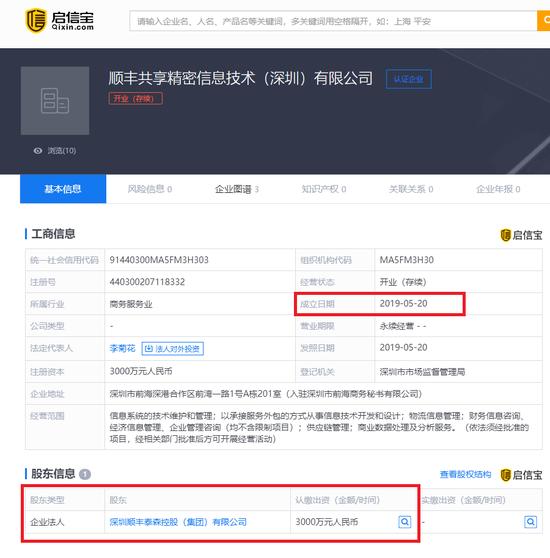Screen dimensions: 550x558
Task: Click the 查看股权结构 link
Action: pos(465,474)
